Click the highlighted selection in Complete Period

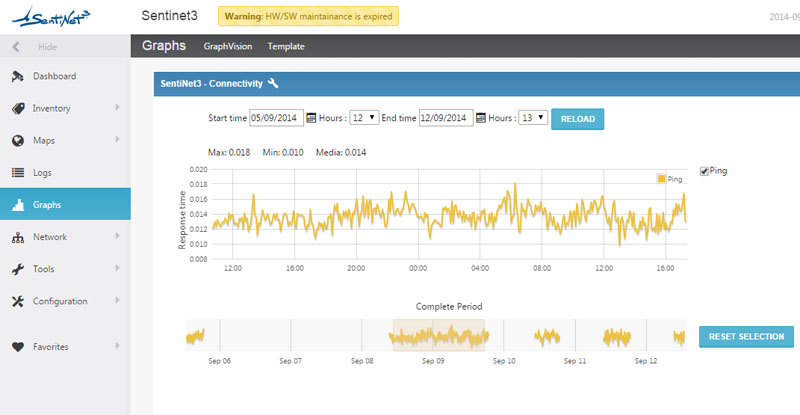tap(439, 335)
